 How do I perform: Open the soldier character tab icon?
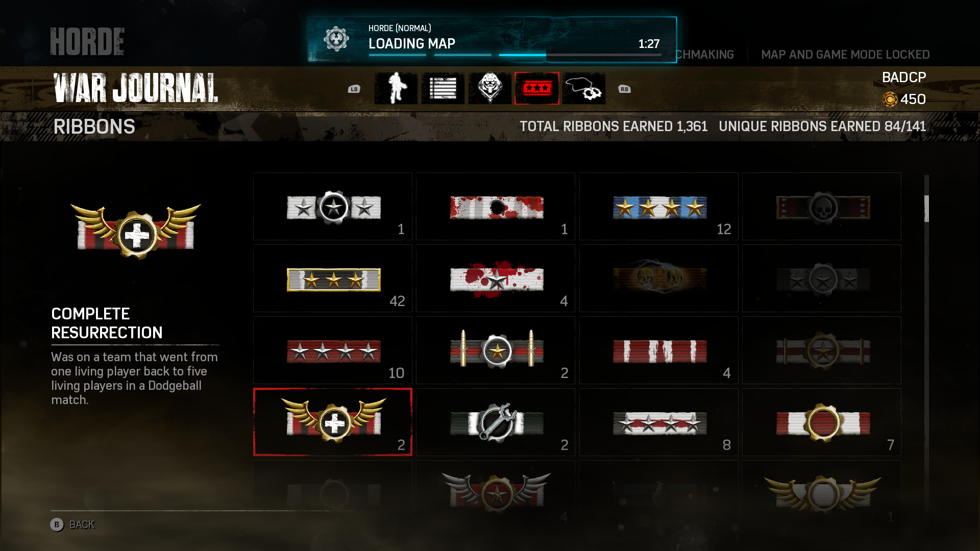click(396, 88)
